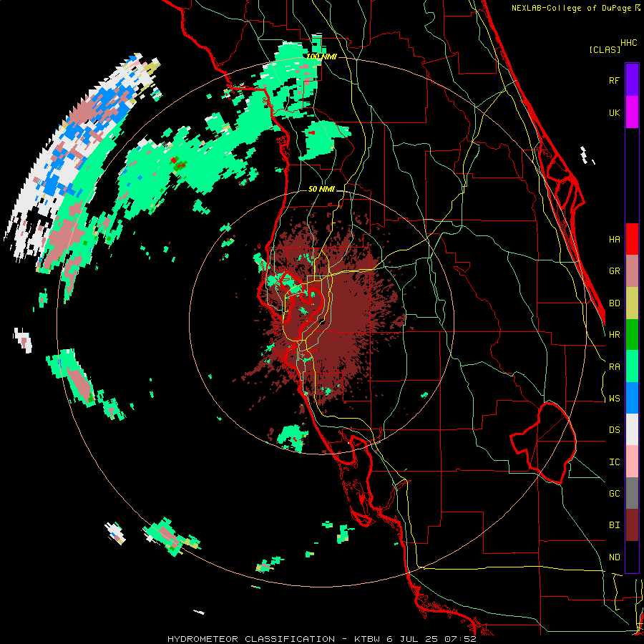
Task: Click the 'HYDROMETEOR CLASSIFICATION' title text
Action: 251,639
